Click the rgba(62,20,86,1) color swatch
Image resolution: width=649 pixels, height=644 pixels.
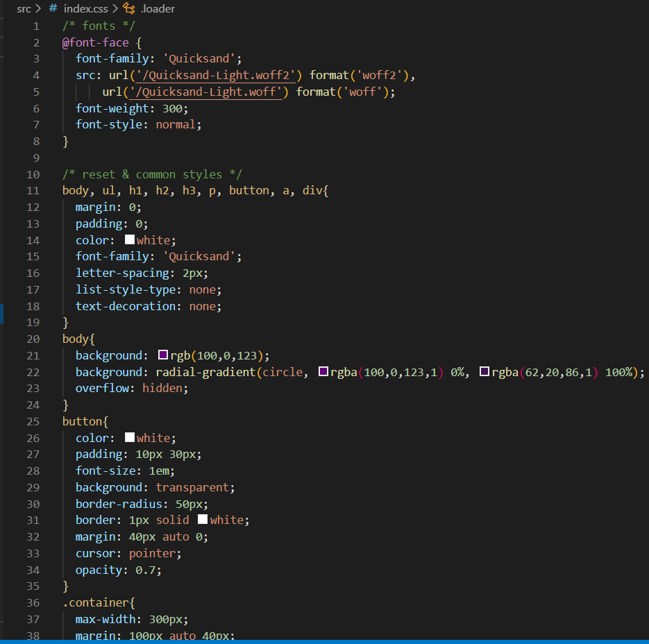[x=484, y=372]
